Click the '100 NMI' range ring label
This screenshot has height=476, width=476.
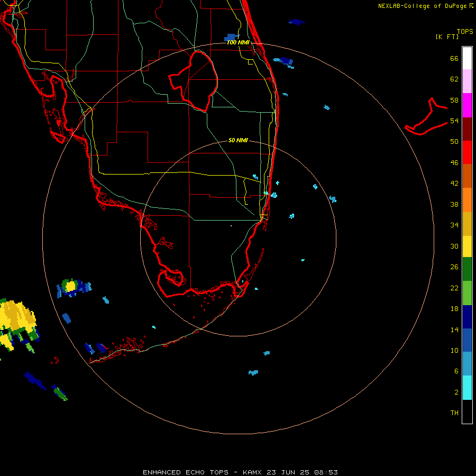(x=238, y=42)
